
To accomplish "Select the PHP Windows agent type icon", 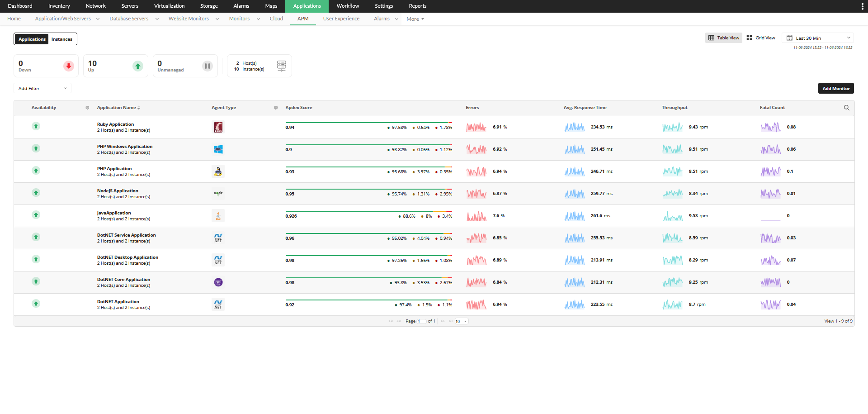I will click(218, 149).
